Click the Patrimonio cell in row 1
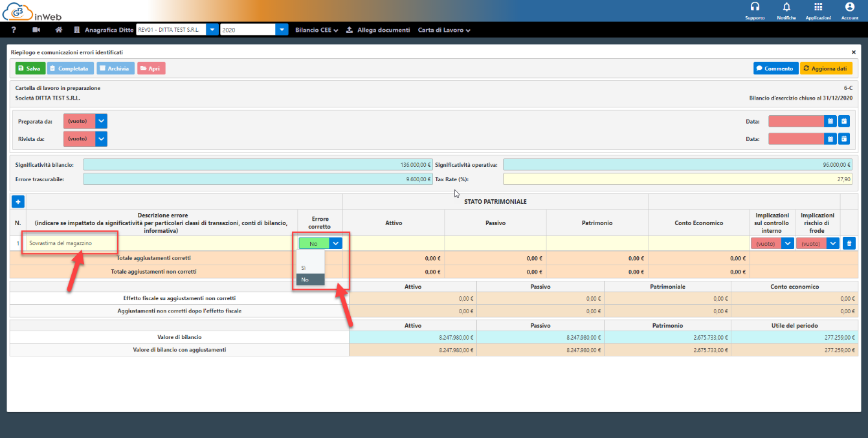Image resolution: width=868 pixels, height=438 pixels. tap(597, 243)
